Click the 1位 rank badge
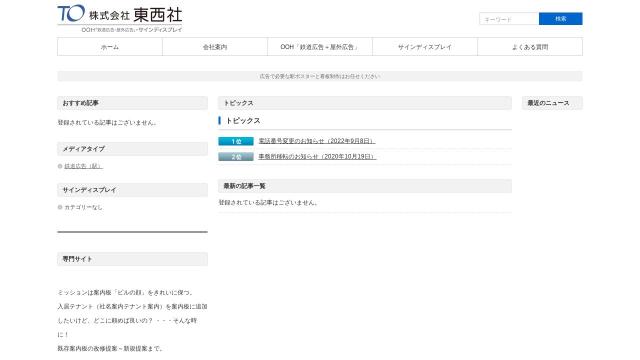The height and width of the screenshot is (360, 640). (x=236, y=141)
